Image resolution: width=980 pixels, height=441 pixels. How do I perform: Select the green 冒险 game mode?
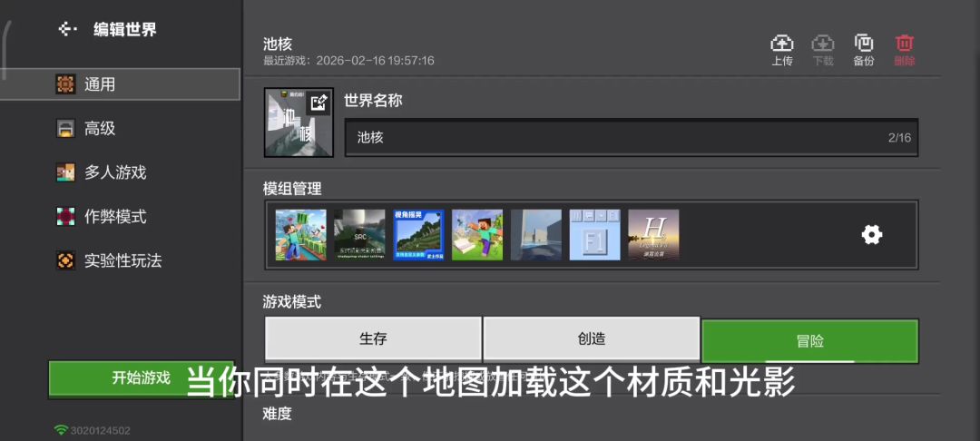pos(809,341)
